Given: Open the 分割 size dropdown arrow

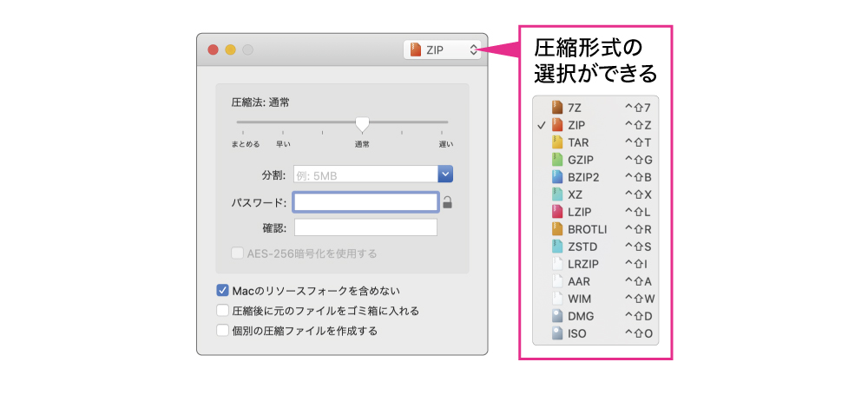Looking at the screenshot, I should click(x=445, y=175).
